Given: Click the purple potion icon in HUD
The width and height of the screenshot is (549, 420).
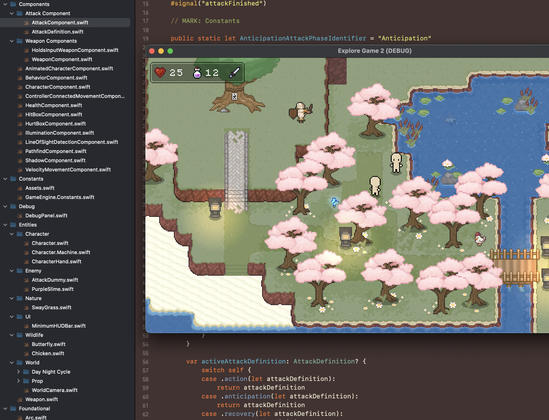Looking at the screenshot, I should [197, 72].
